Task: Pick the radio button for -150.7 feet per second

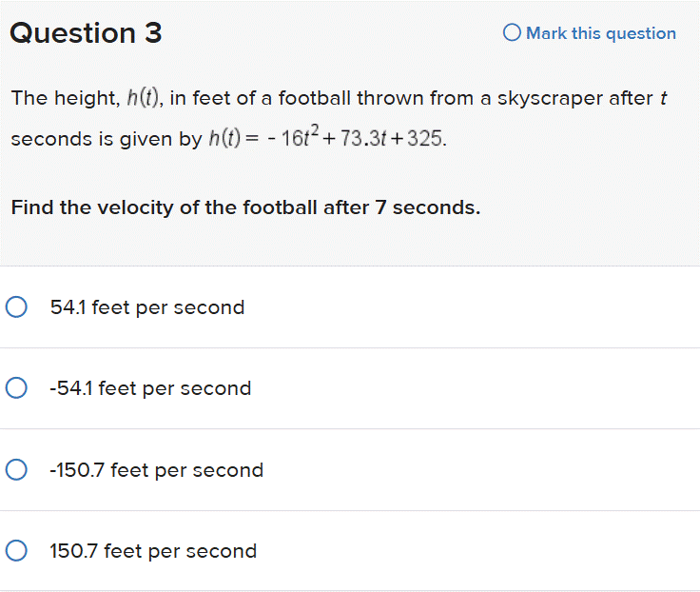Action: [x=15, y=470]
